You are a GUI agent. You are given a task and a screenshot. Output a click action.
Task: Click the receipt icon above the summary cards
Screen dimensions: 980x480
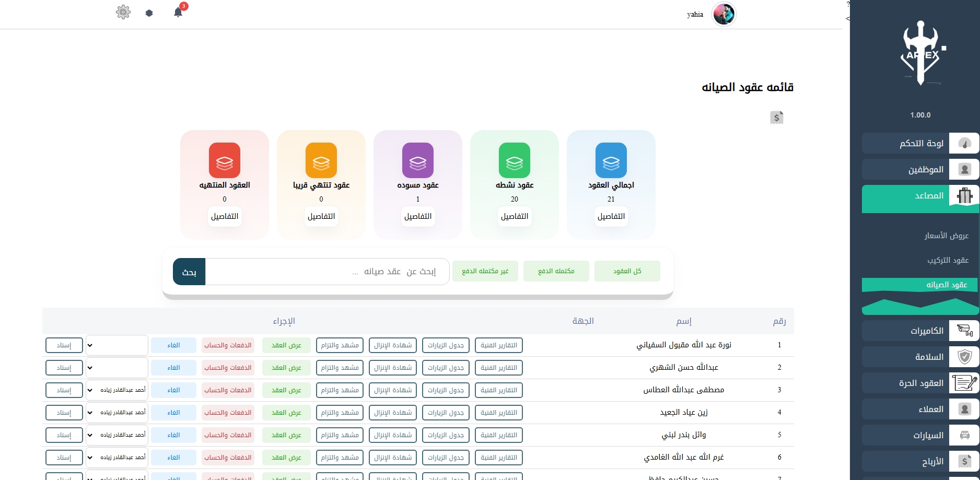pos(777,118)
